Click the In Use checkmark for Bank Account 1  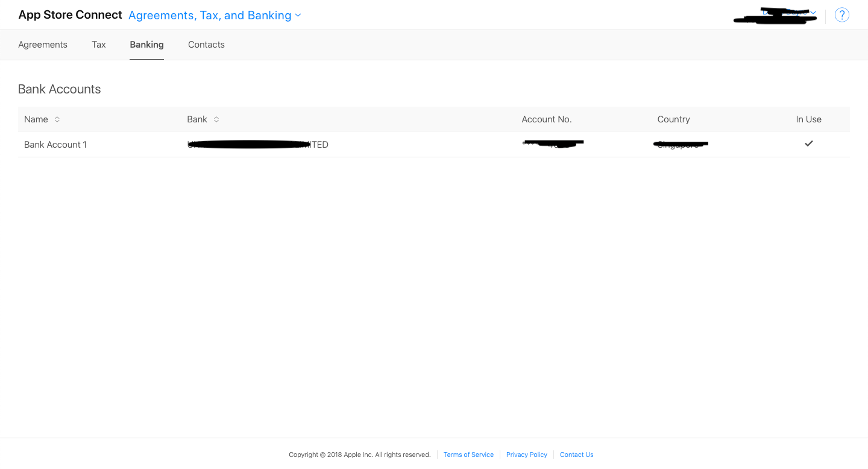point(808,143)
